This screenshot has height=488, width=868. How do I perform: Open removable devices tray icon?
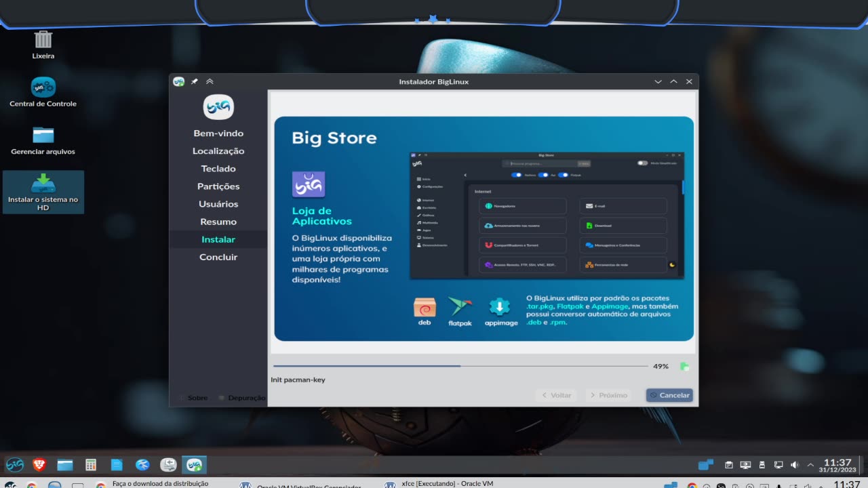pos(762,465)
